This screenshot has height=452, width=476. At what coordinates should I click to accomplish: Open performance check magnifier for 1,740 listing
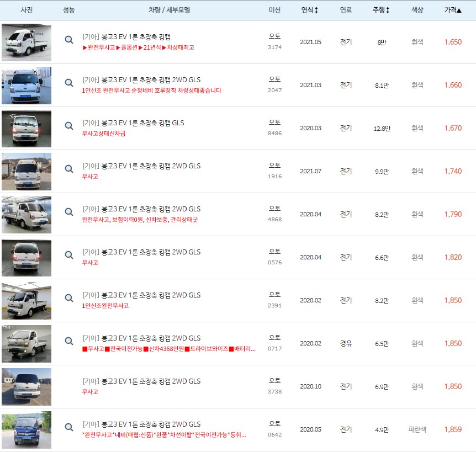(69, 169)
